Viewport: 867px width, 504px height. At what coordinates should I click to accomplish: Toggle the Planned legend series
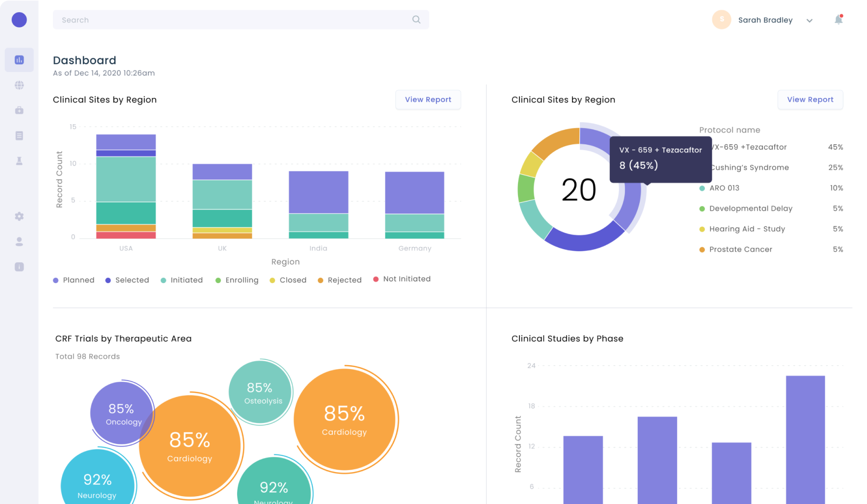(74, 280)
